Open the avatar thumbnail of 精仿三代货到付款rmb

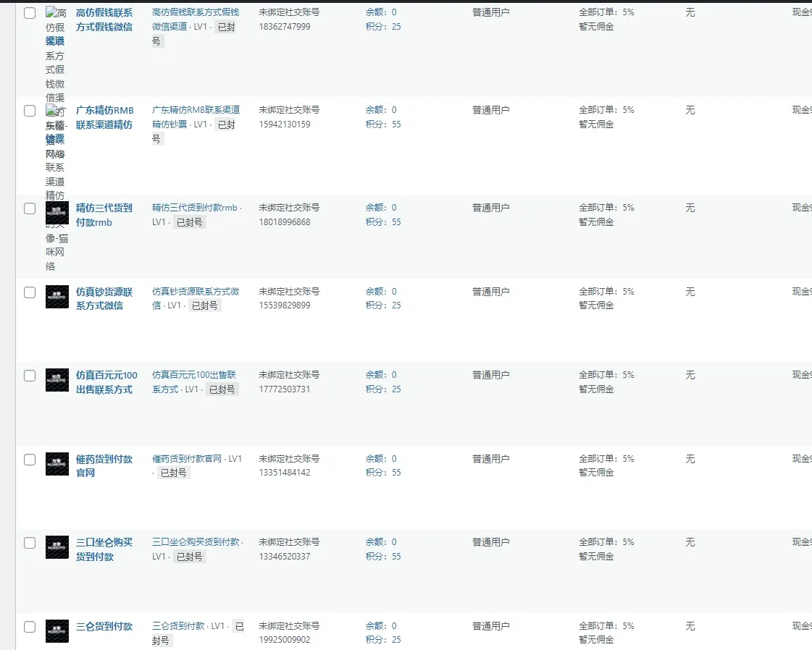pyautogui.click(x=57, y=213)
